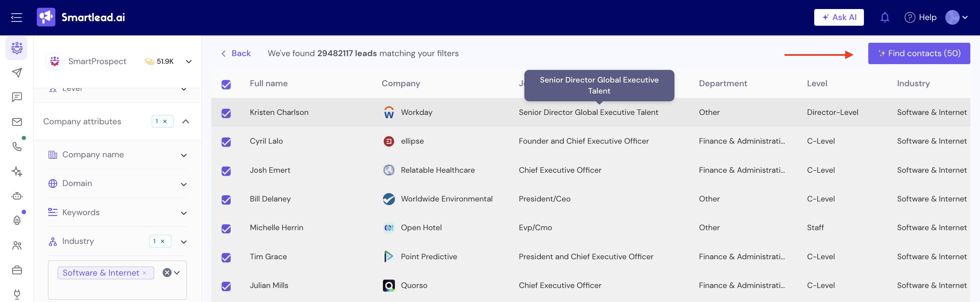
Task: Toggle the select-all checkbox in table header
Action: pyautogui.click(x=226, y=85)
